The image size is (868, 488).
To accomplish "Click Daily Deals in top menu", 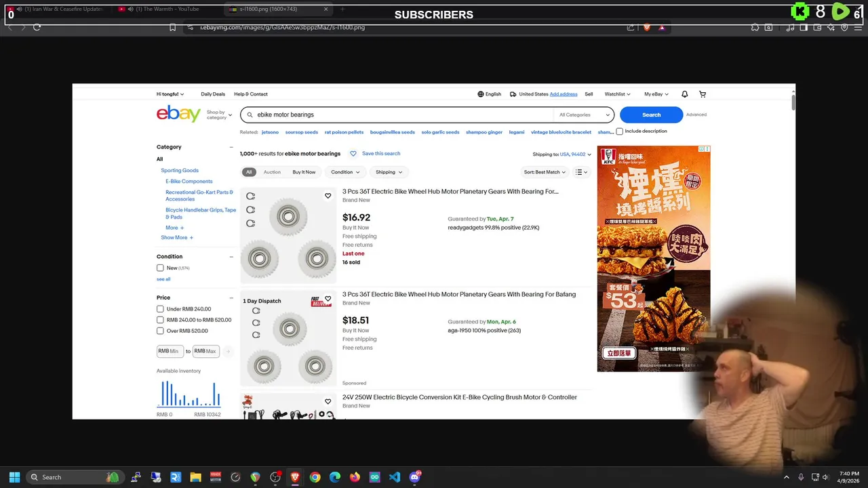I will [x=213, y=94].
